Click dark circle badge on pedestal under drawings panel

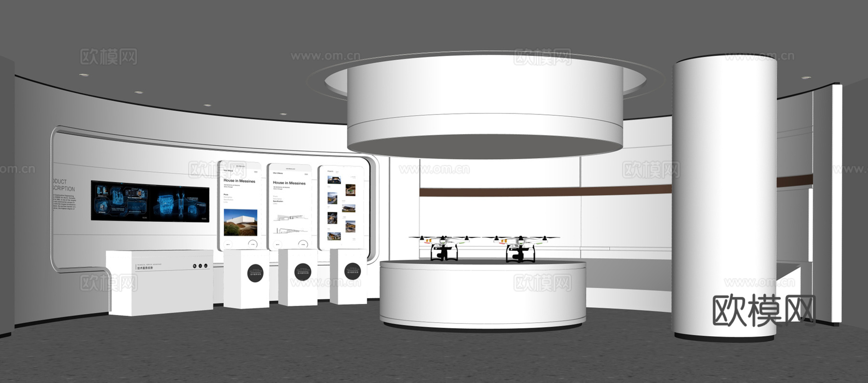[303, 273]
